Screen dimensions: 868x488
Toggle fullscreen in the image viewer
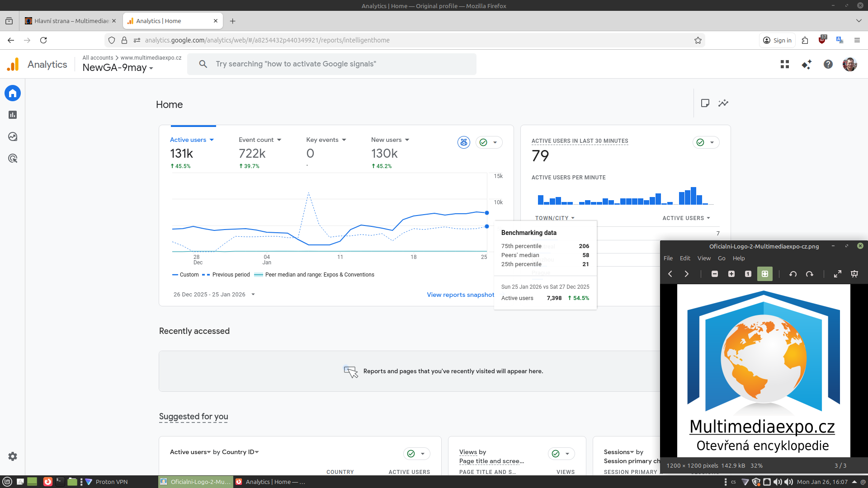(x=838, y=274)
